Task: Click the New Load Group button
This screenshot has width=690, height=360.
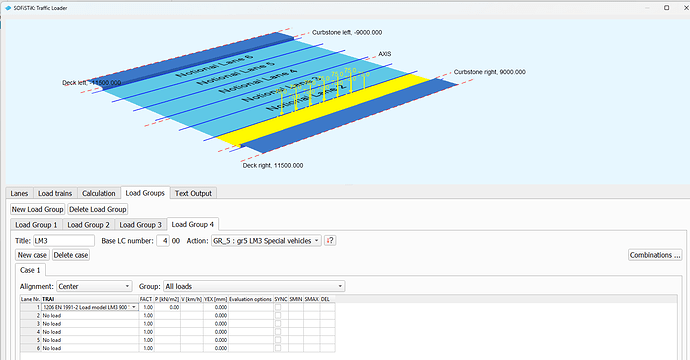Action: point(37,209)
